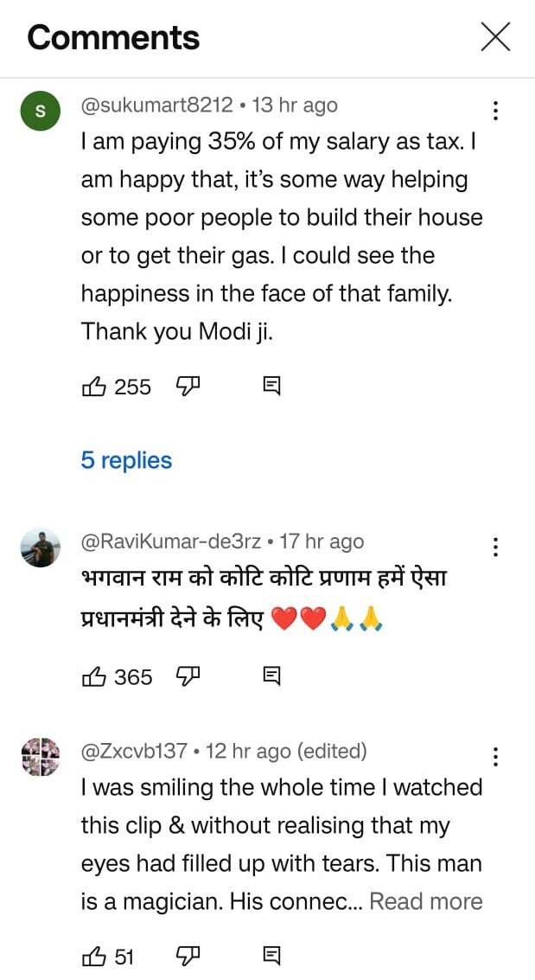535x980 pixels.
Task: Like the Hindi comment by @RaviKumar-de3rz
Action: [92, 677]
